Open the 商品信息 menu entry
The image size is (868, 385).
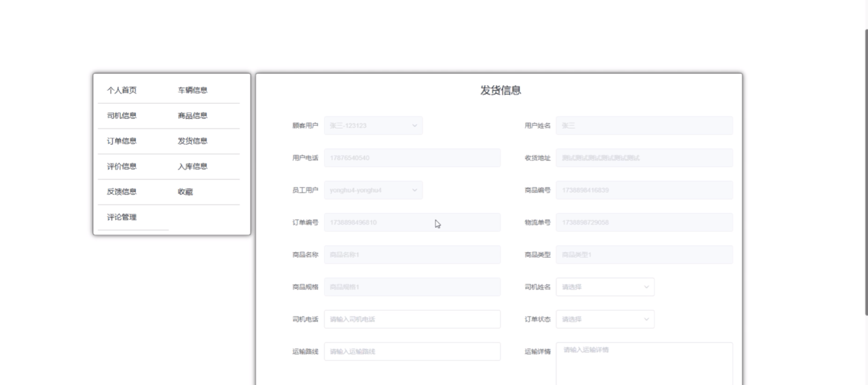click(x=192, y=116)
